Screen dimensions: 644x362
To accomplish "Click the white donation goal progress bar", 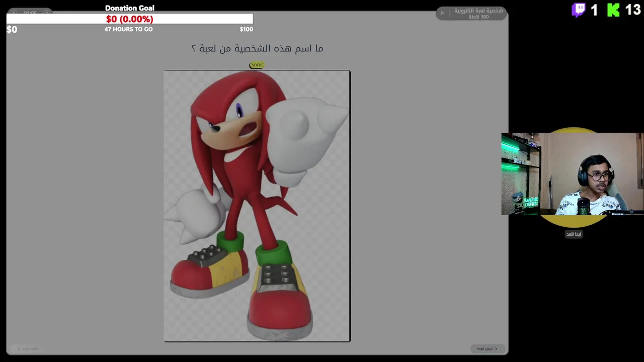I will [130, 19].
